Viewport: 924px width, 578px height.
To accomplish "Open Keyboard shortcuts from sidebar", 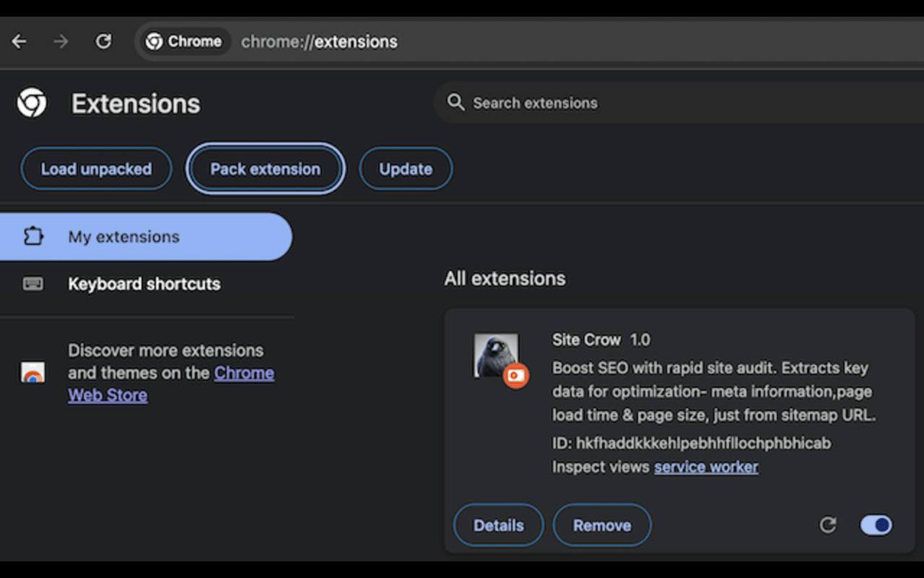I will (x=144, y=284).
